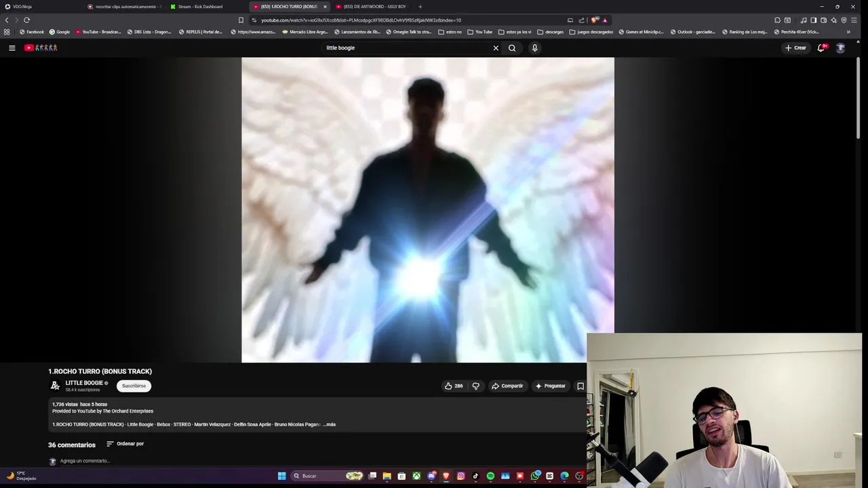The width and height of the screenshot is (868, 488).
Task: Open Facebook bookmark
Action: tap(32, 32)
